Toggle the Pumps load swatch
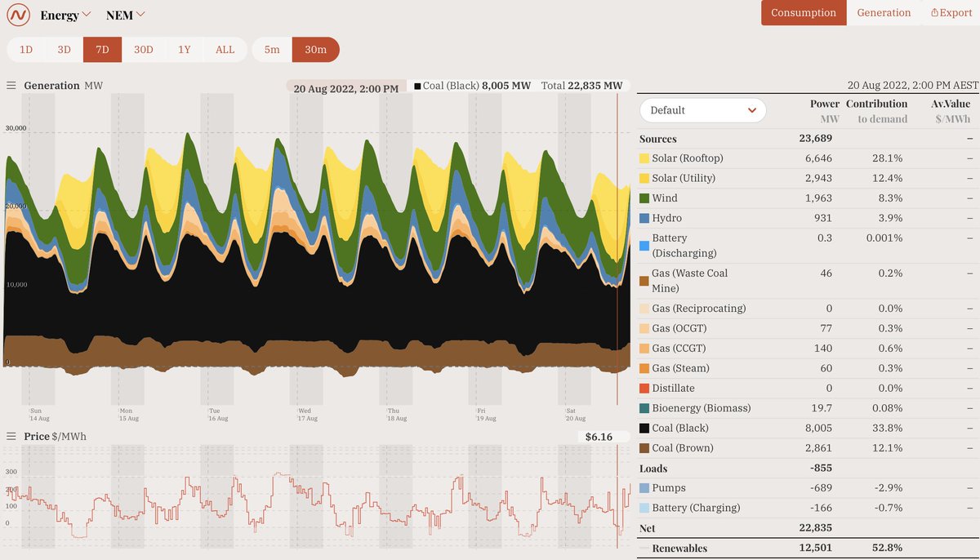Screen dimensions: 980x560 [x=644, y=488]
